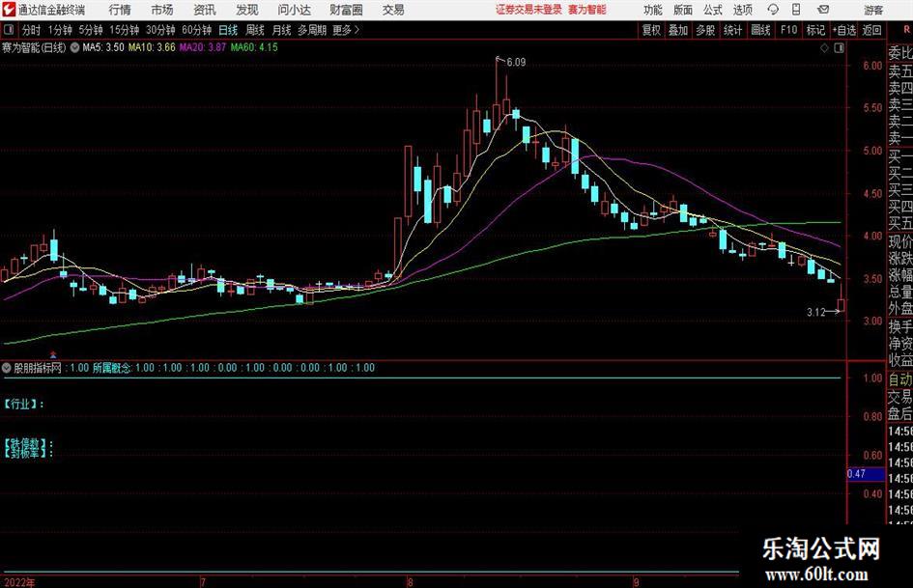913x588 pixels.
Task: Click the 6.09 high price label
Action: click(x=516, y=63)
